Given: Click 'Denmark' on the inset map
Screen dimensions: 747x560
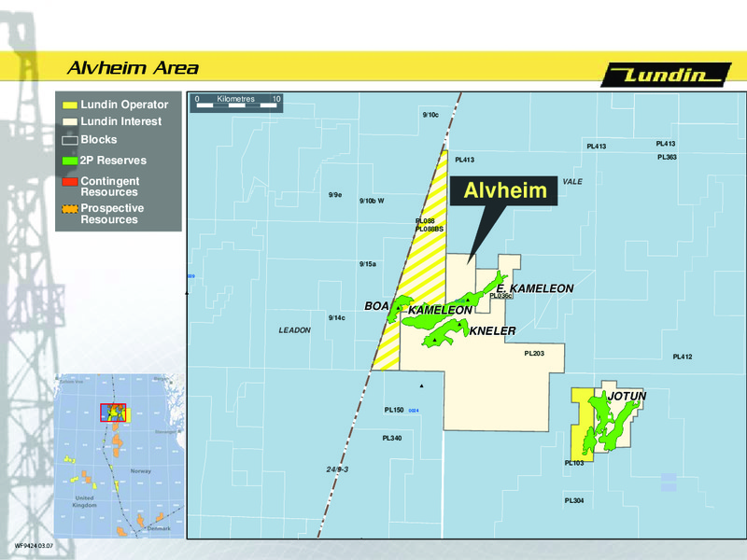Looking at the screenshot, I should click(159, 528).
